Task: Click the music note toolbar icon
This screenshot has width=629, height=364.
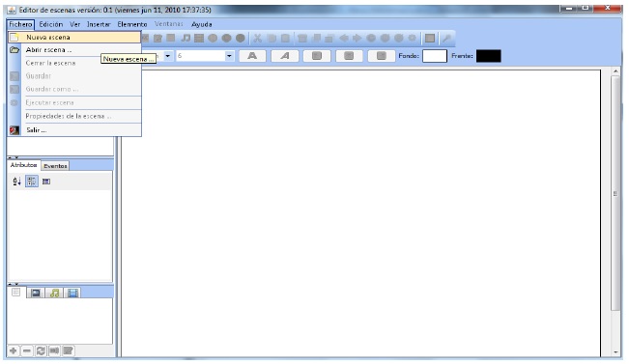Action: coord(186,38)
